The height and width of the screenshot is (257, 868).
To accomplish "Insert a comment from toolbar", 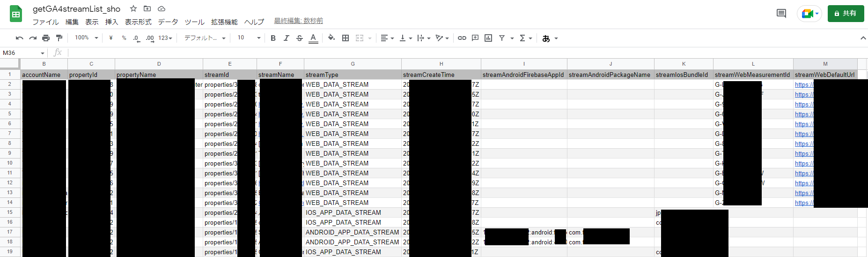I will click(475, 38).
